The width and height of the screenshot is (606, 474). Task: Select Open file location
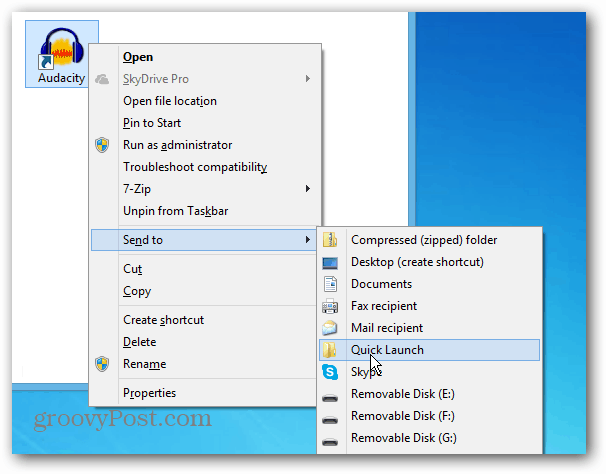coord(205,101)
